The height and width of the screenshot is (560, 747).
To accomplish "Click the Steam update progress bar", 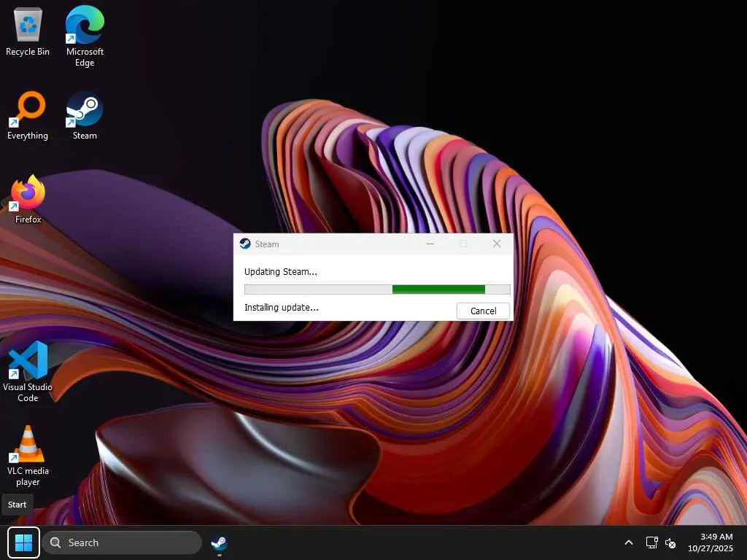I will pyautogui.click(x=377, y=289).
